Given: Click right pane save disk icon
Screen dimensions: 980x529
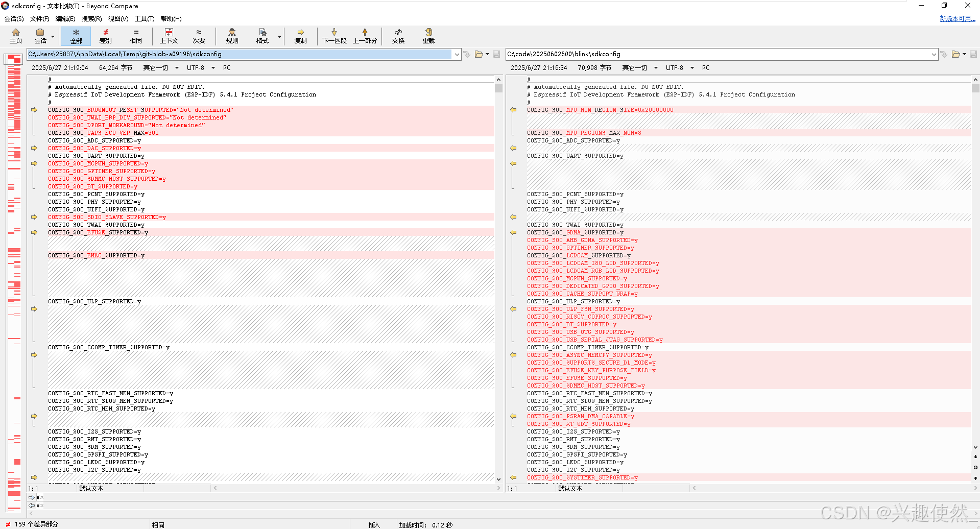Looking at the screenshot, I should pyautogui.click(x=973, y=54).
